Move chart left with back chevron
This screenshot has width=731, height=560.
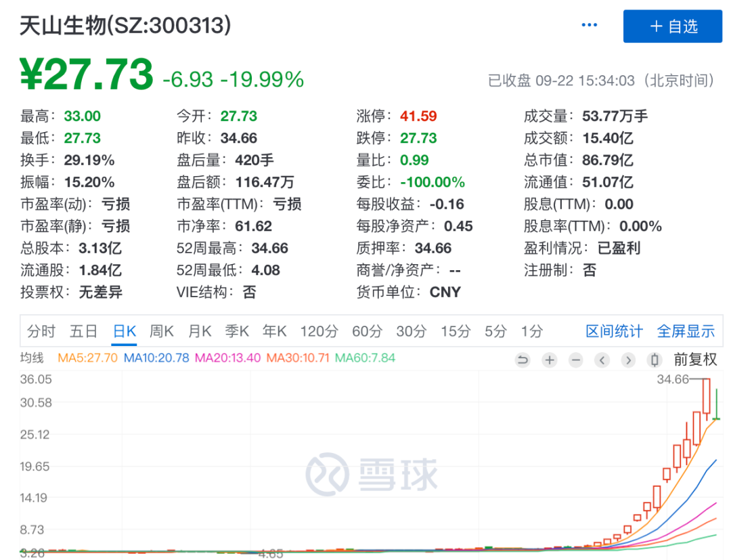pos(602,360)
